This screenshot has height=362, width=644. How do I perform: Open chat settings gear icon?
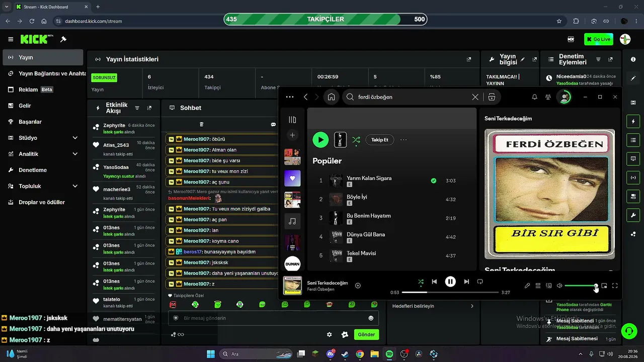[330, 334]
